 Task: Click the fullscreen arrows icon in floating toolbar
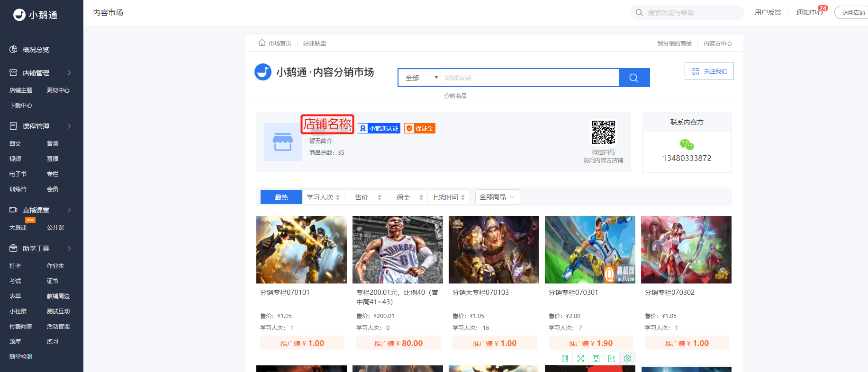point(580,359)
